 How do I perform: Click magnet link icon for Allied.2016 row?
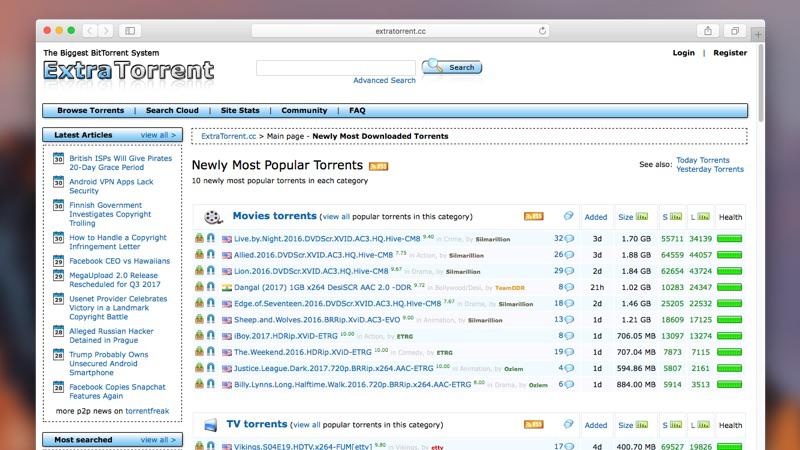click(211, 254)
